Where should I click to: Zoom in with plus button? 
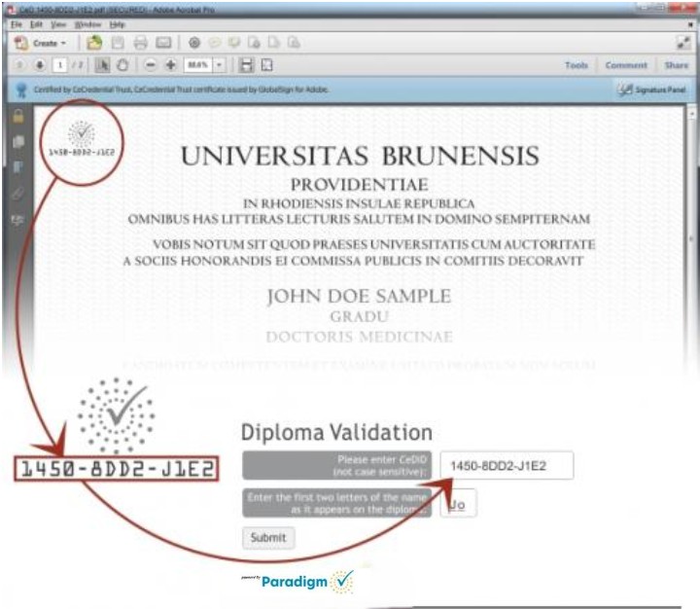170,65
